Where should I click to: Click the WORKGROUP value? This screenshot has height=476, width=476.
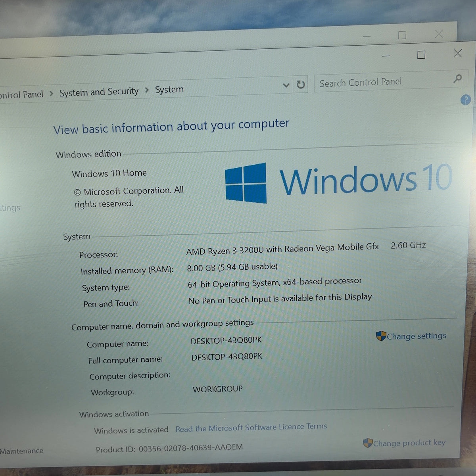pyautogui.click(x=217, y=389)
